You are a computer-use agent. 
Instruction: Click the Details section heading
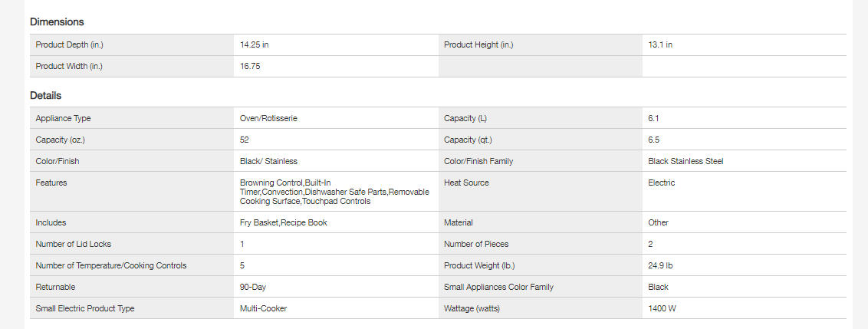[x=45, y=96]
